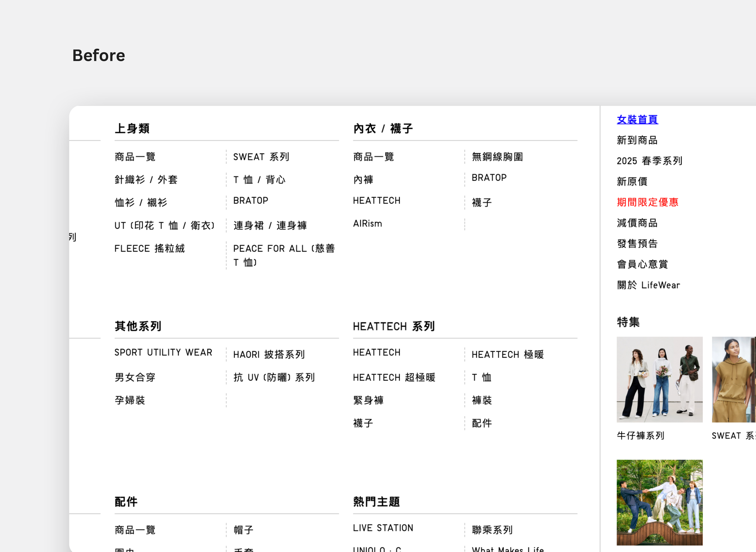Open the SWEAT hoodie feature image
Screen dimensions: 756x552
point(734,379)
